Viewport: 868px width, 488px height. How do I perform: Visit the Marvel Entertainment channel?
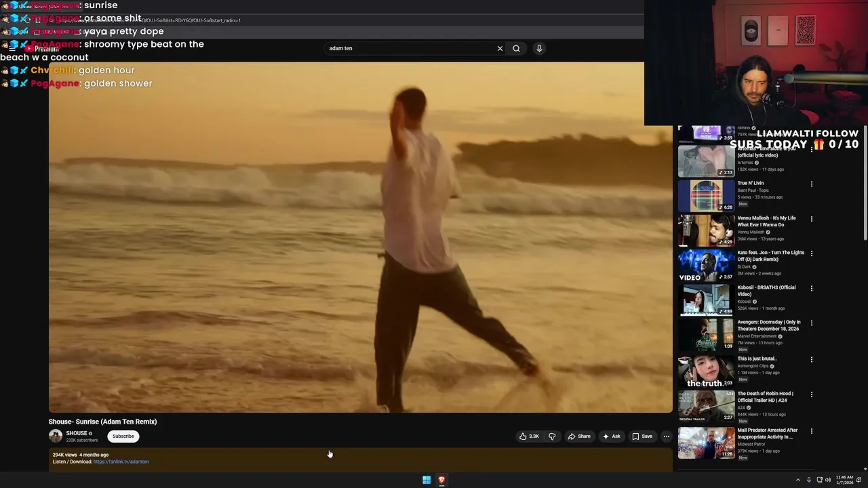click(x=757, y=336)
